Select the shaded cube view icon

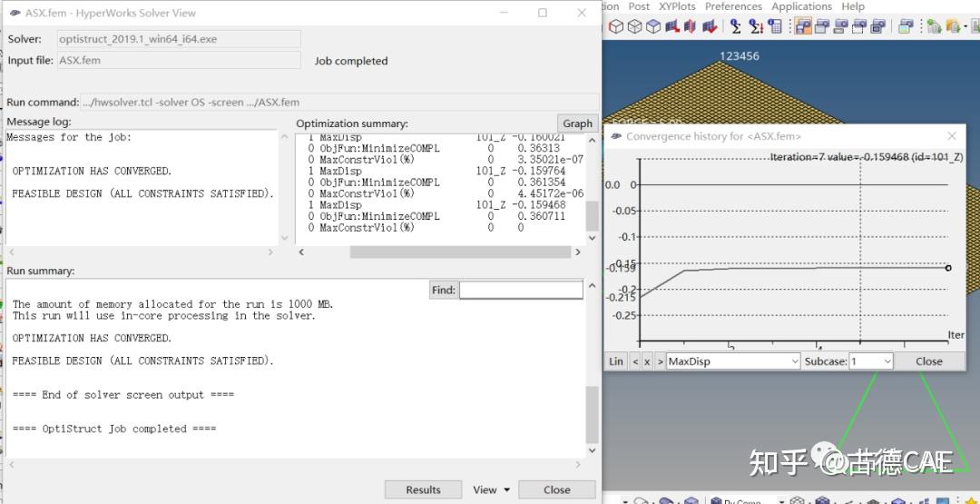pos(653,27)
